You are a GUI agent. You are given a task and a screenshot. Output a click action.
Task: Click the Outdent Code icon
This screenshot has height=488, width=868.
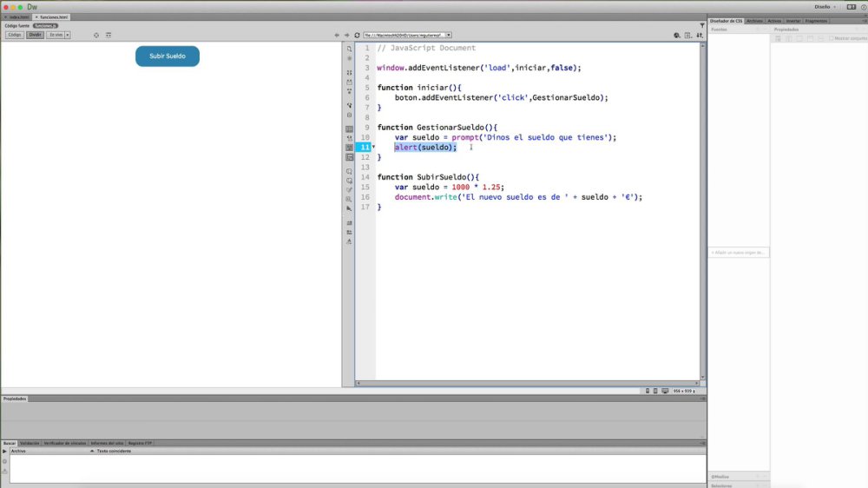[x=349, y=232]
